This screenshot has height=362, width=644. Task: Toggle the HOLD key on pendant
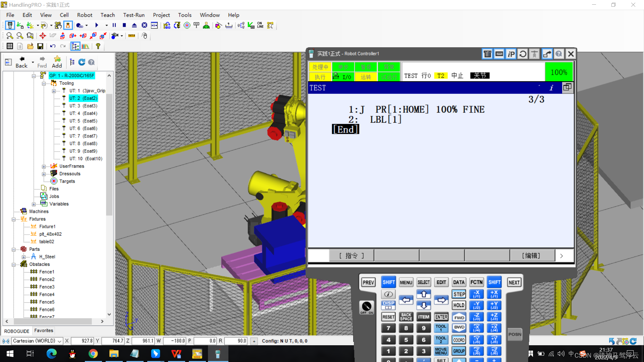point(459,305)
